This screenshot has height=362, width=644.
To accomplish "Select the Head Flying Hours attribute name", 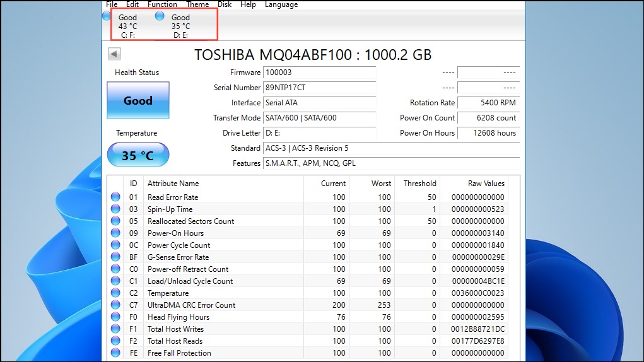I will coord(179,317).
